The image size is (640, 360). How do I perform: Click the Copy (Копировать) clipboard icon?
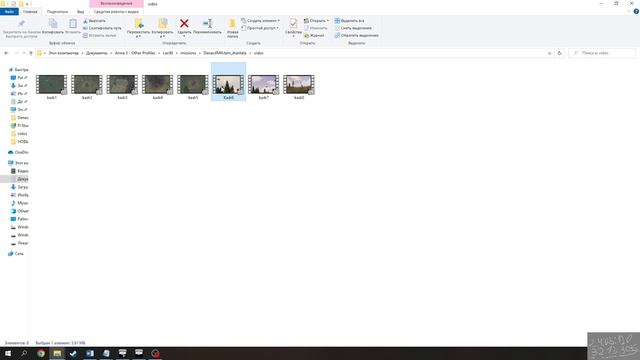pyautogui.click(x=53, y=24)
